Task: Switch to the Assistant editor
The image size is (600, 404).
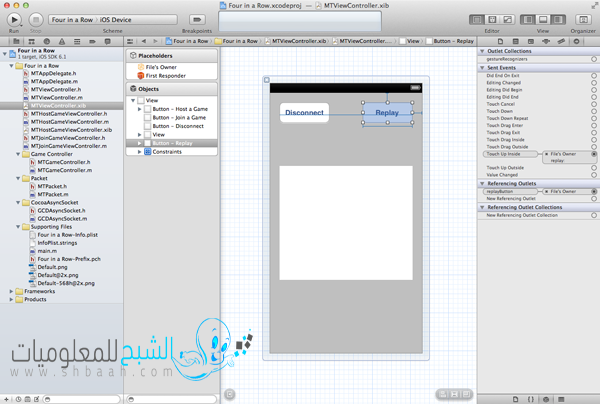Action: [492, 20]
